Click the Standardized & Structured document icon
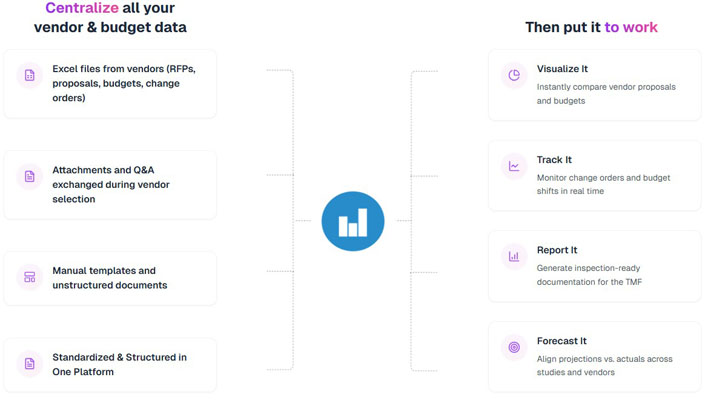The height and width of the screenshot is (400, 705). pyautogui.click(x=30, y=363)
